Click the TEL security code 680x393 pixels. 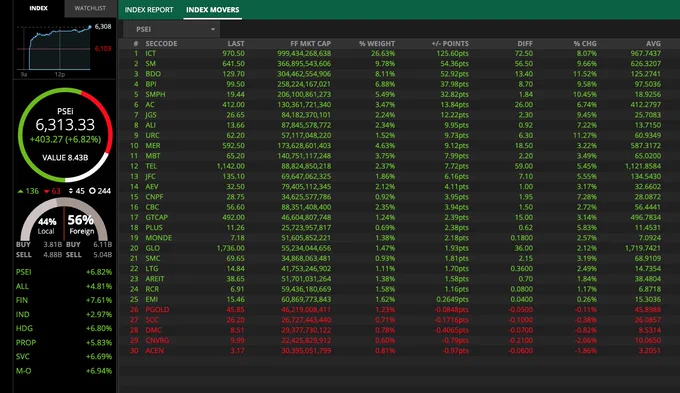[x=151, y=166]
